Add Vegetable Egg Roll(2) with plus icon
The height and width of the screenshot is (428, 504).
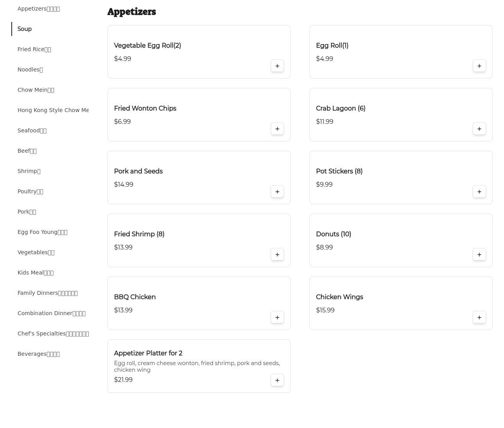(x=277, y=66)
